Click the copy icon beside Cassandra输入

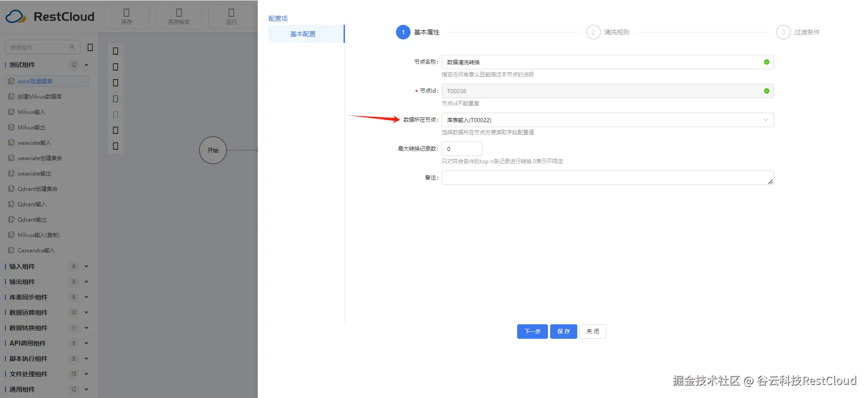[x=11, y=250]
